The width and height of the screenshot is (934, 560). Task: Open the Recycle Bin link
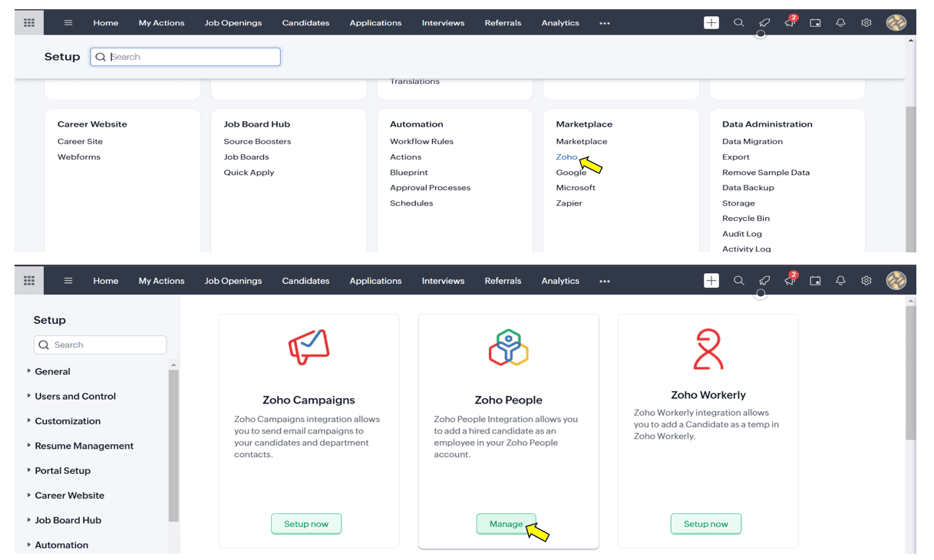click(746, 219)
